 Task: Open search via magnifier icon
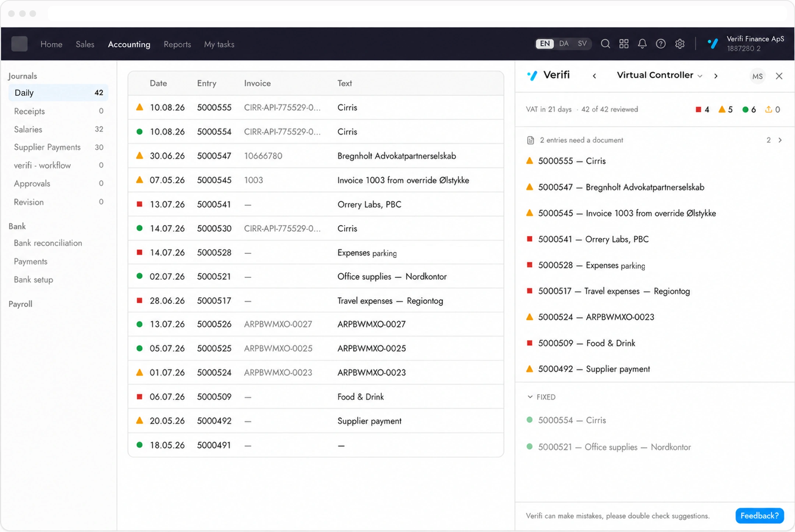605,44
